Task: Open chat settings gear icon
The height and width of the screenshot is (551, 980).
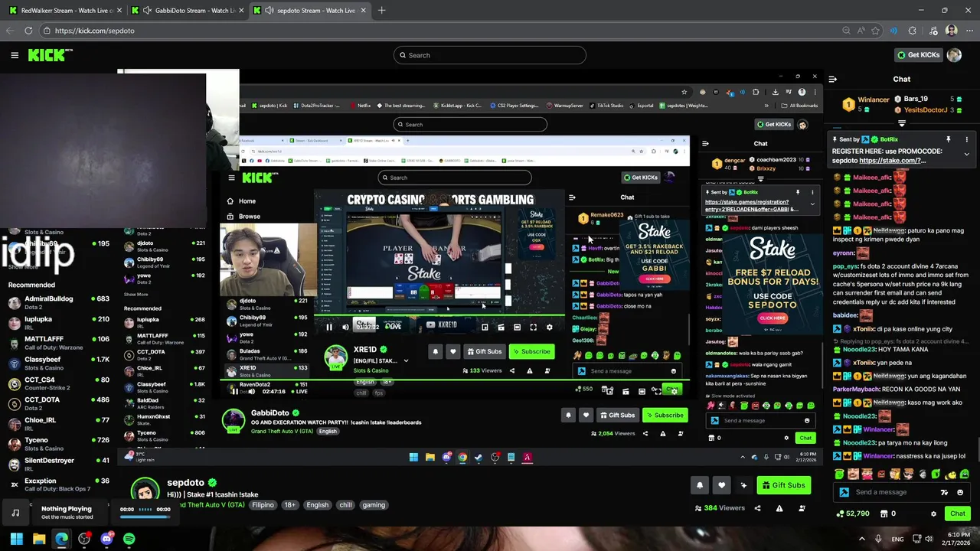Action: coord(933,514)
